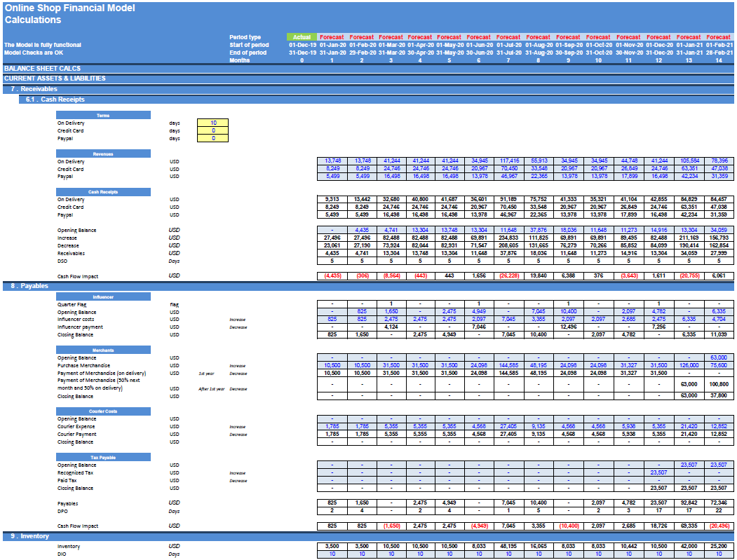Select the 01-Dec-19 start of period date
Viewport: 737px width, 560px height.
click(x=302, y=45)
